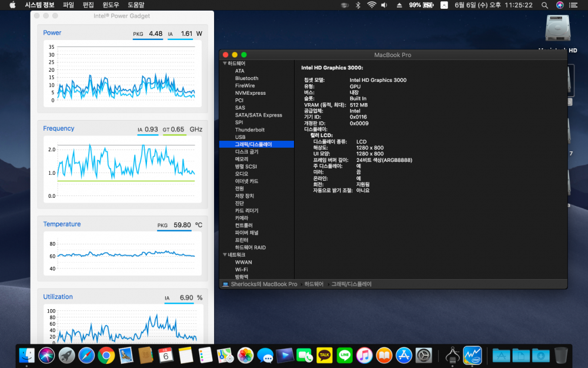This screenshot has height=368, width=588.
Task: Select 이더넷 카드 in the sidebar
Action: [x=246, y=181]
